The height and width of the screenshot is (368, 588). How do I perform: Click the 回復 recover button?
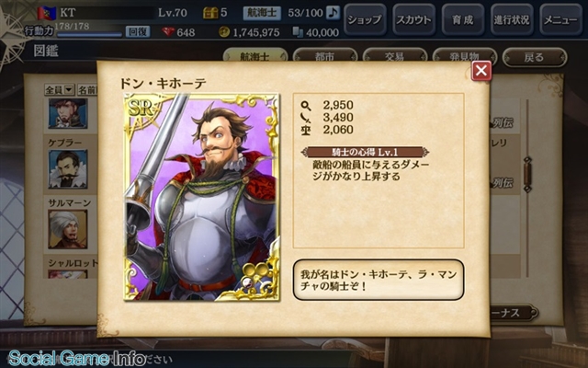coord(138,31)
